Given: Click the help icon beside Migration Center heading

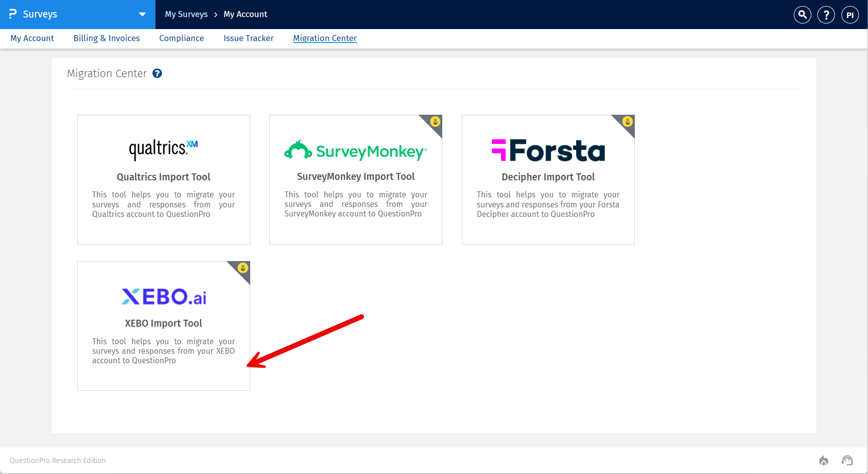Looking at the screenshot, I should pyautogui.click(x=157, y=73).
